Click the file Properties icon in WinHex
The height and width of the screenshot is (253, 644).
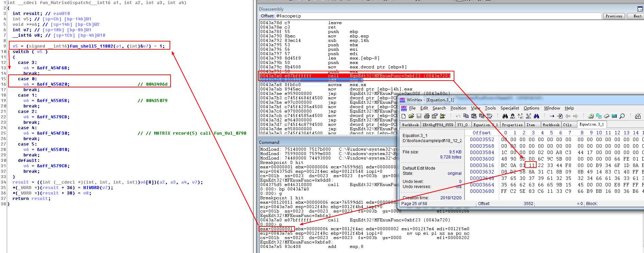435,116
